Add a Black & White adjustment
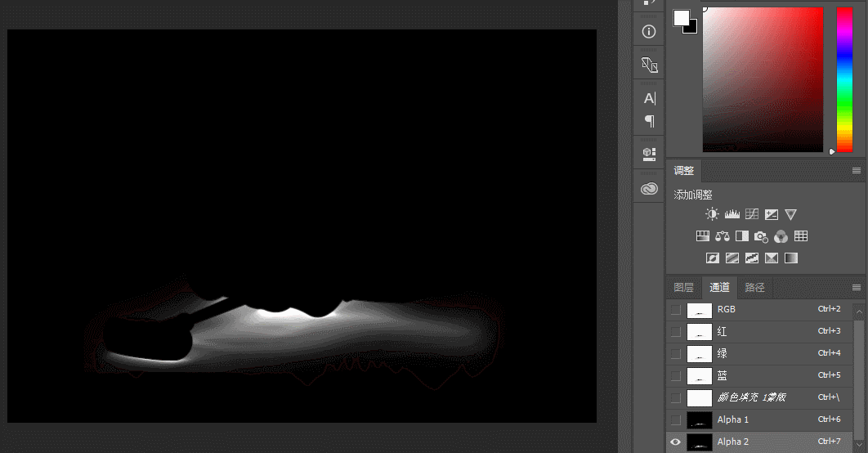 742,236
